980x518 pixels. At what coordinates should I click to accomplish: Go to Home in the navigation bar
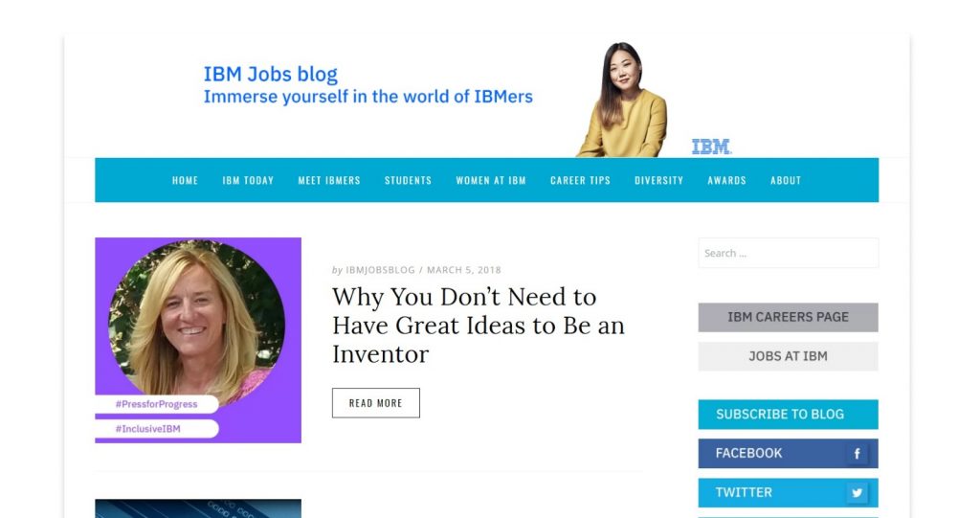coord(185,180)
